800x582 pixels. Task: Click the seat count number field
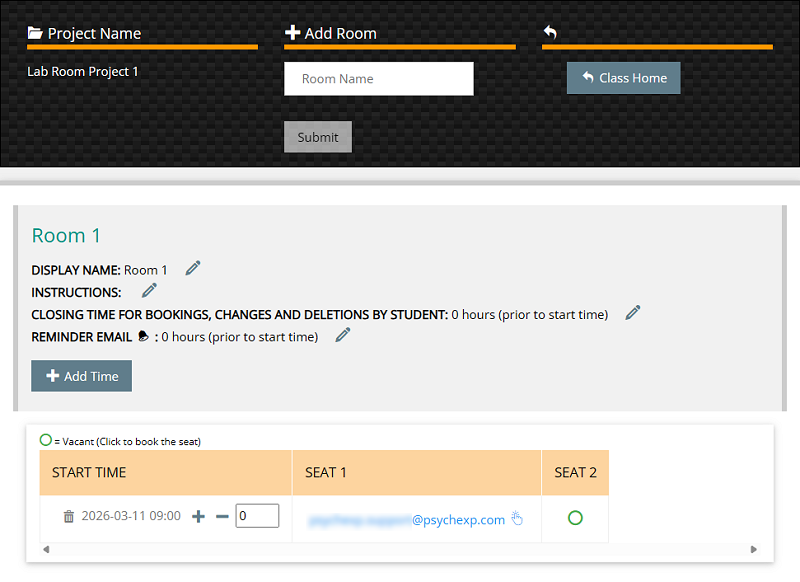(257, 516)
